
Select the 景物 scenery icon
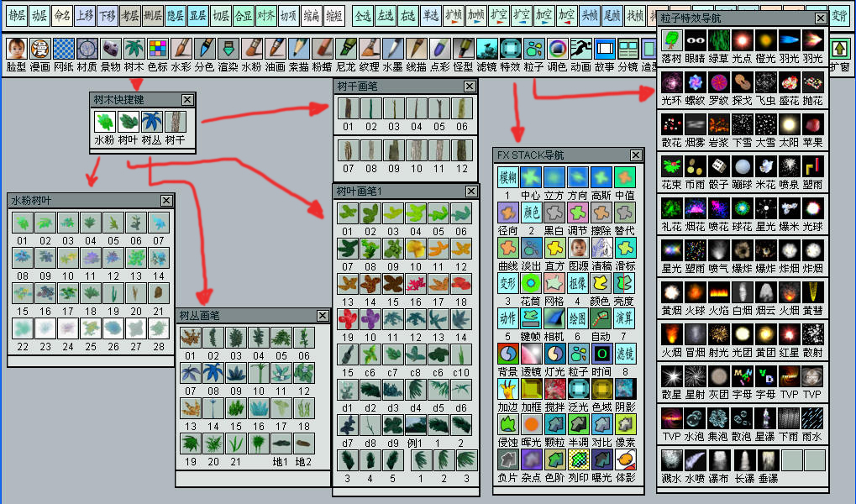click(x=110, y=50)
